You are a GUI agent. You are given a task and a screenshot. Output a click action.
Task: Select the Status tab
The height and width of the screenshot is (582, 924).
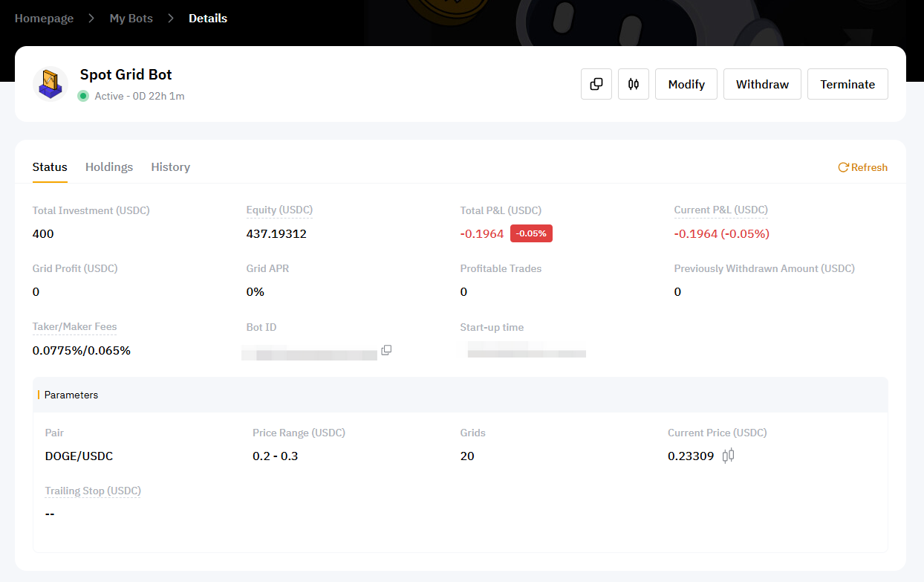pyautogui.click(x=50, y=167)
